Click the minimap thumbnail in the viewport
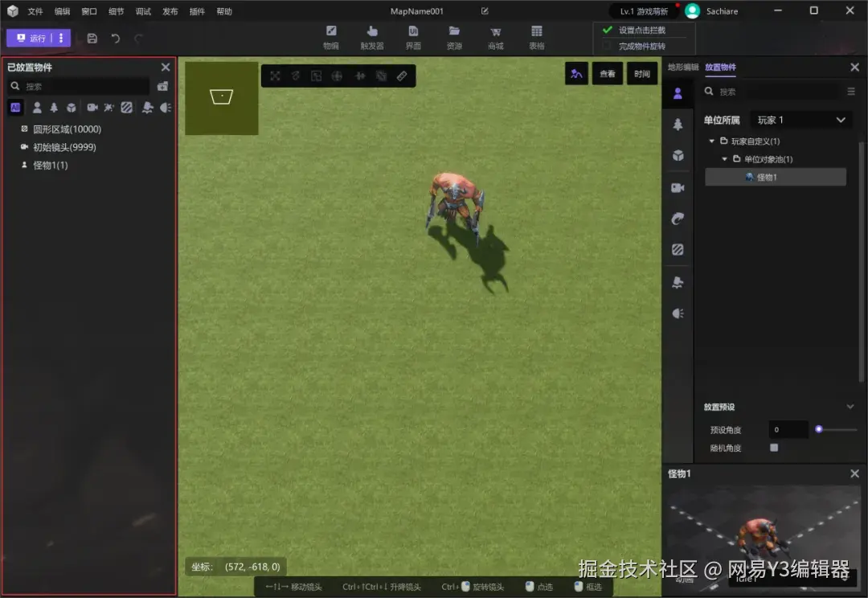Screen dimensions: 868x598 point(222,98)
